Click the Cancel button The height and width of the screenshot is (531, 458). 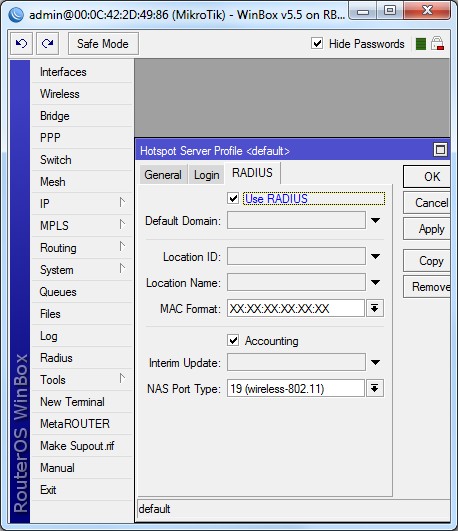coord(427,203)
